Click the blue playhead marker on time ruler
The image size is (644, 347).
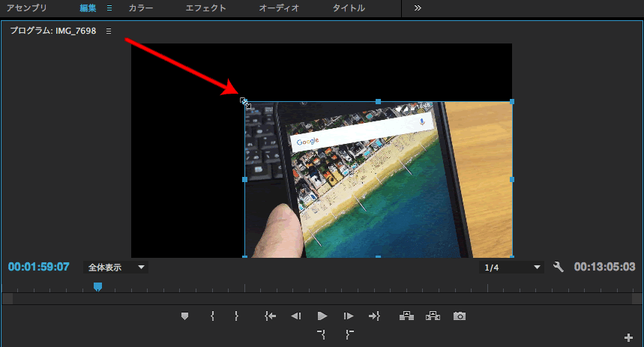97,286
